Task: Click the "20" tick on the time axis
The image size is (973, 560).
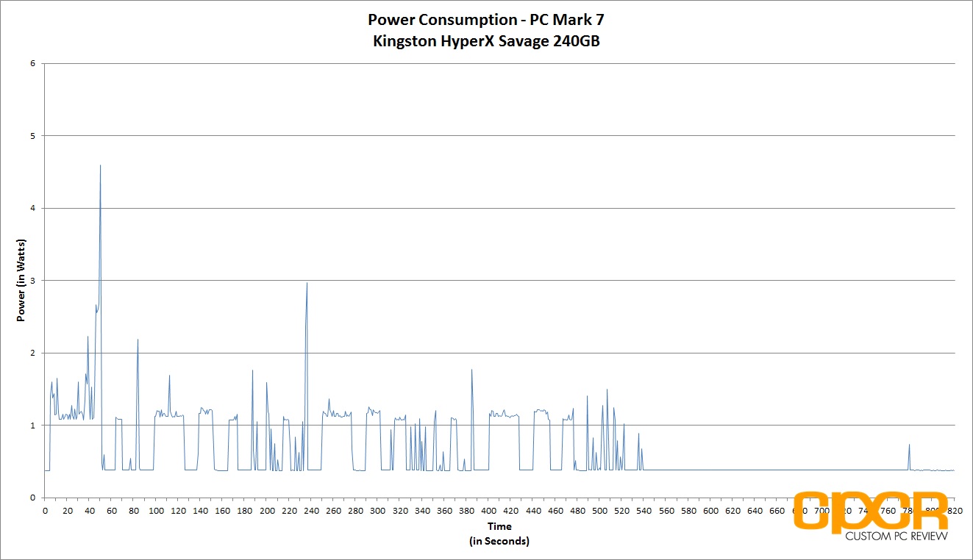Action: click(x=67, y=510)
